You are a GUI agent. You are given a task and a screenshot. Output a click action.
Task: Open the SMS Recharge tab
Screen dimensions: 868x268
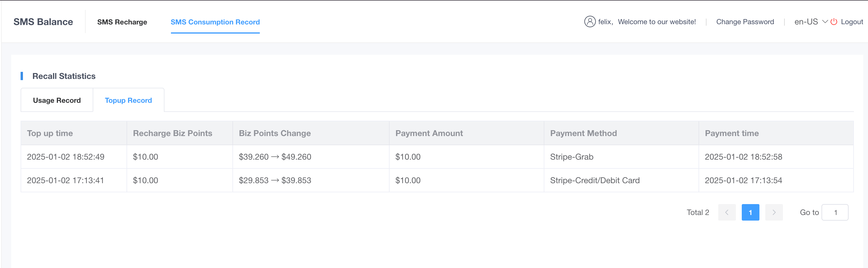[x=122, y=22]
